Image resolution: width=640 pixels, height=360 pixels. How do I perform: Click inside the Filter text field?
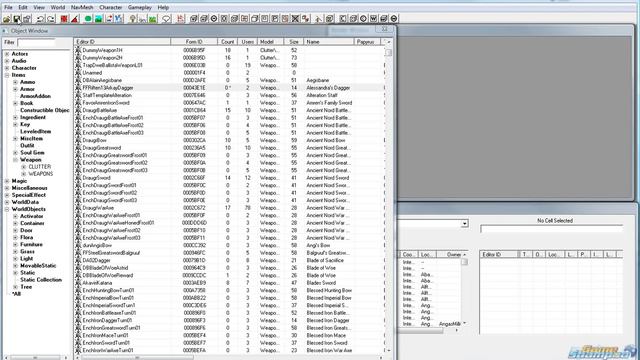(36, 42)
